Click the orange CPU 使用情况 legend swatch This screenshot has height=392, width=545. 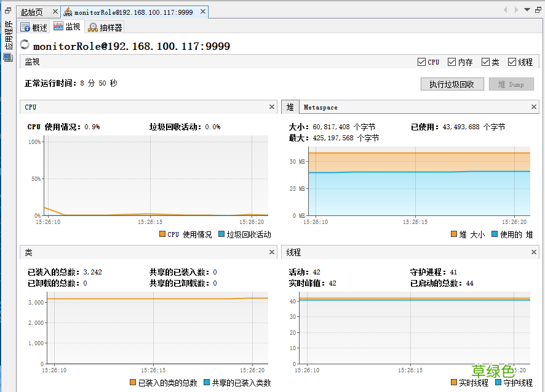(162, 234)
